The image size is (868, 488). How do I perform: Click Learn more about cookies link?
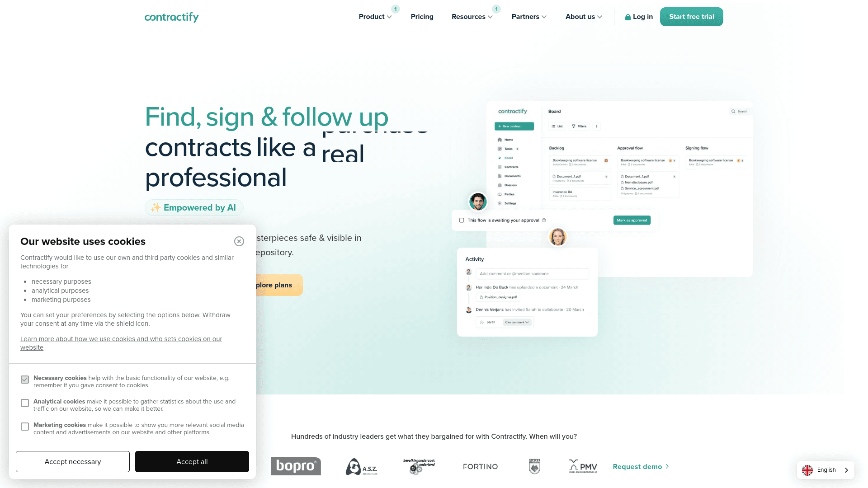[x=121, y=343]
